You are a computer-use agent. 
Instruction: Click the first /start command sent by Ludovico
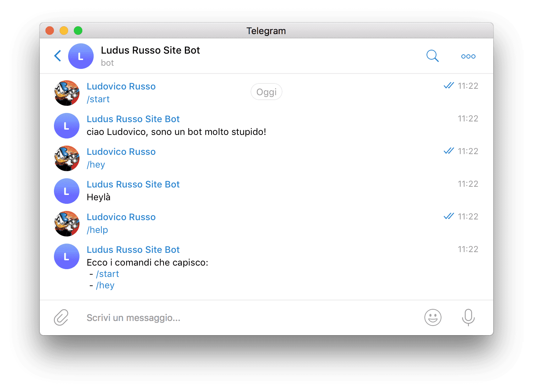click(98, 99)
